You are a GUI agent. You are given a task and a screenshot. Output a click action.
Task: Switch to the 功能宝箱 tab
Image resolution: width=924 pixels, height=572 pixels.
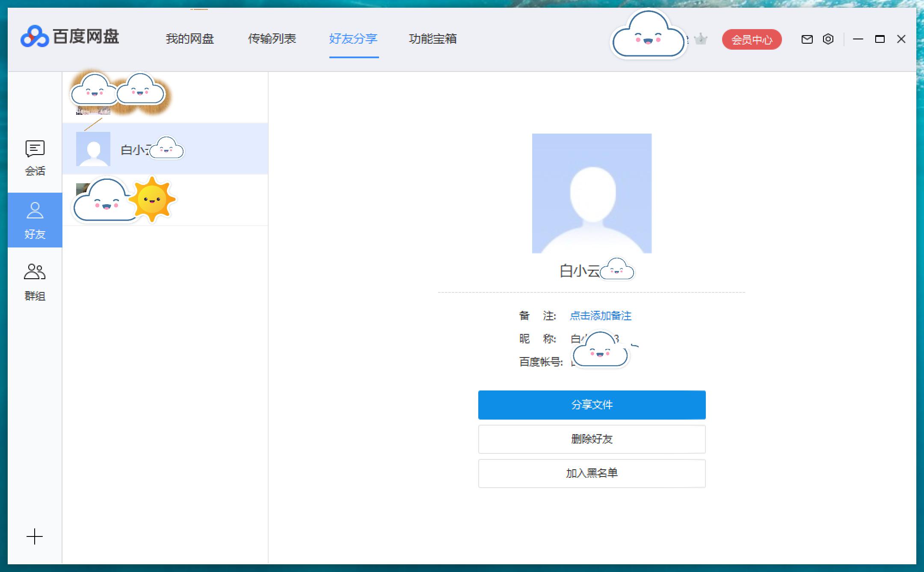pos(433,39)
